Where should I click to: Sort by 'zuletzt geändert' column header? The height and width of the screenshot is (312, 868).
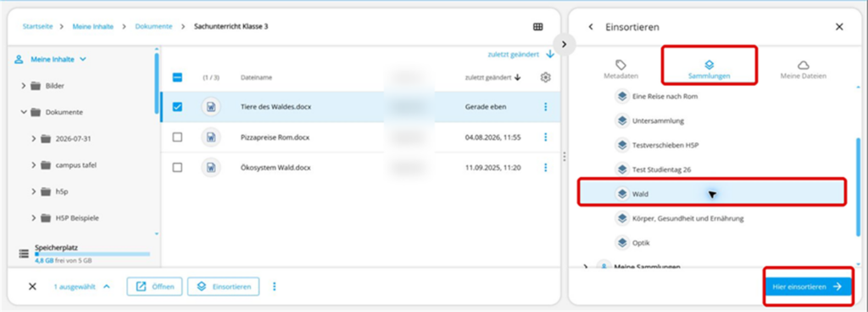[492, 77]
